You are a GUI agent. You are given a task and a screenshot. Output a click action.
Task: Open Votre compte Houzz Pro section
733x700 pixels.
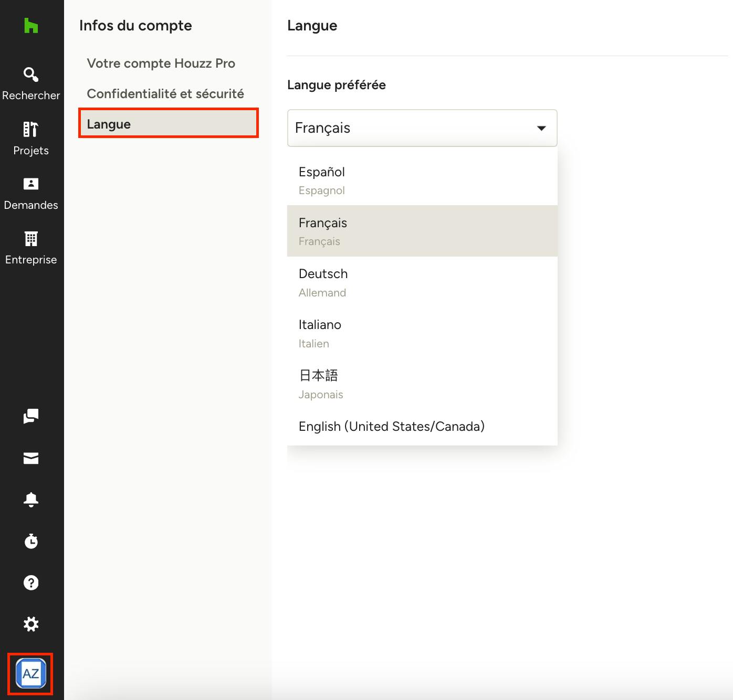[x=161, y=63]
